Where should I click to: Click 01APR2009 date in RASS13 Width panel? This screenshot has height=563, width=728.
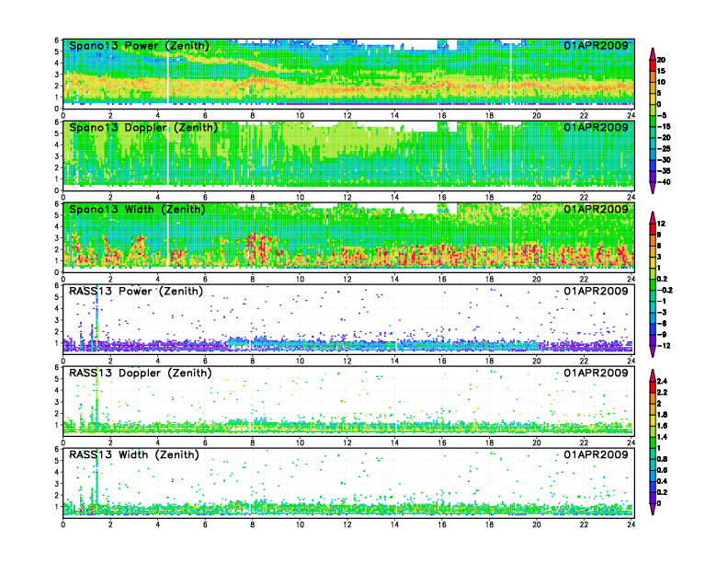[x=596, y=454]
